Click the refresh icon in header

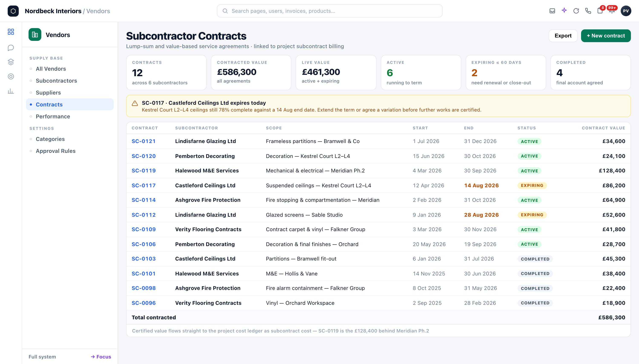click(576, 11)
